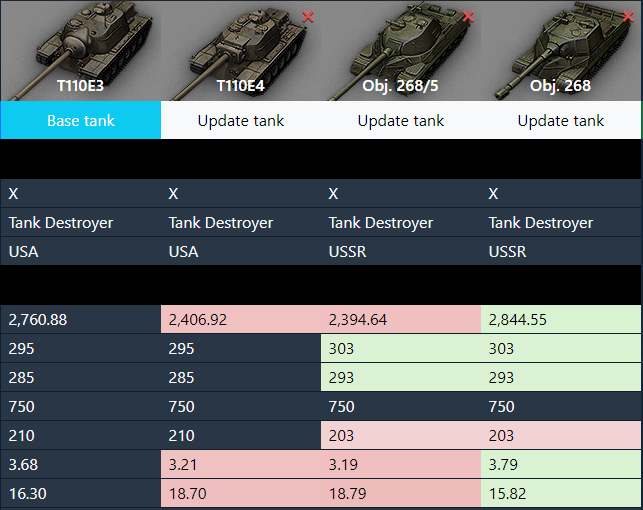The width and height of the screenshot is (643, 510).
Task: Click the 3.21 cell in T110E4 column
Action: [241, 464]
